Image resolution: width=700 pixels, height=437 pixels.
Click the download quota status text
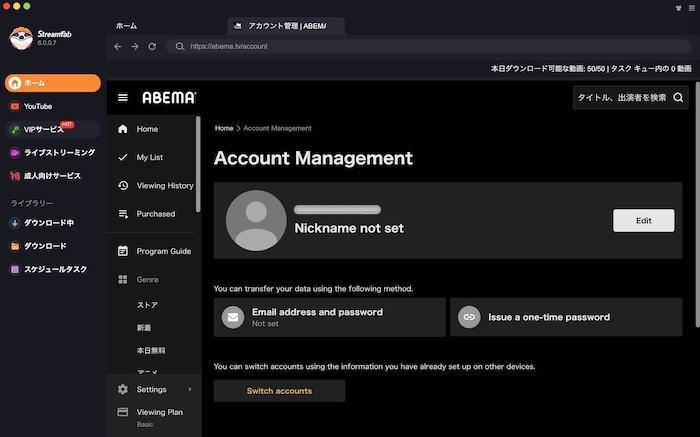pyautogui.click(x=591, y=69)
